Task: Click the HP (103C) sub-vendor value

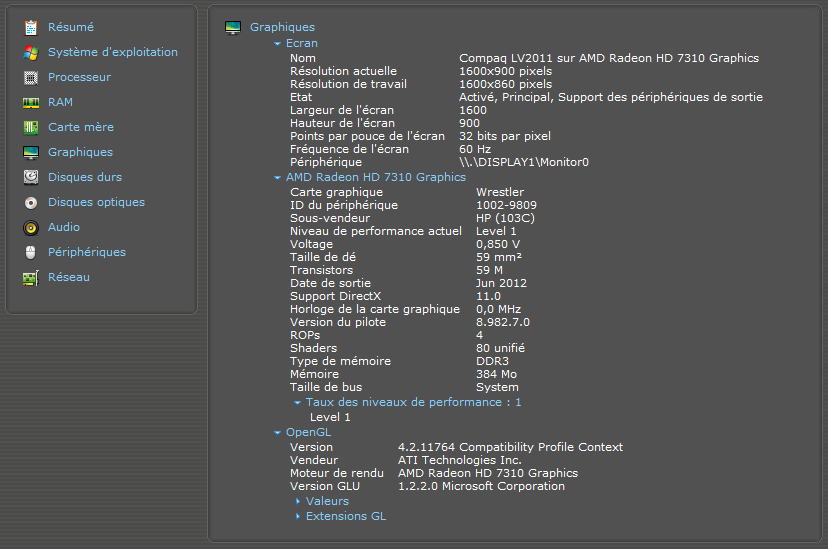Action: 505,218
